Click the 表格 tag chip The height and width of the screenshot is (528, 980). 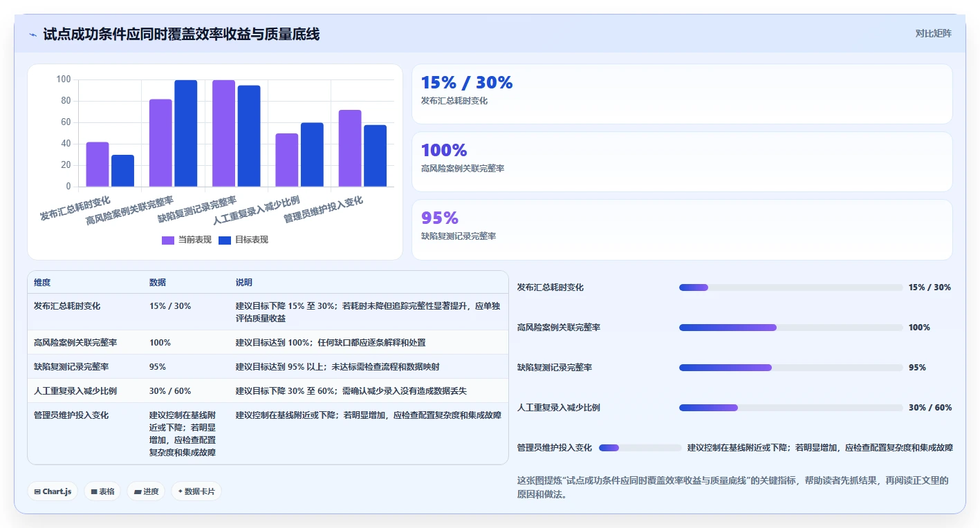[102, 491]
